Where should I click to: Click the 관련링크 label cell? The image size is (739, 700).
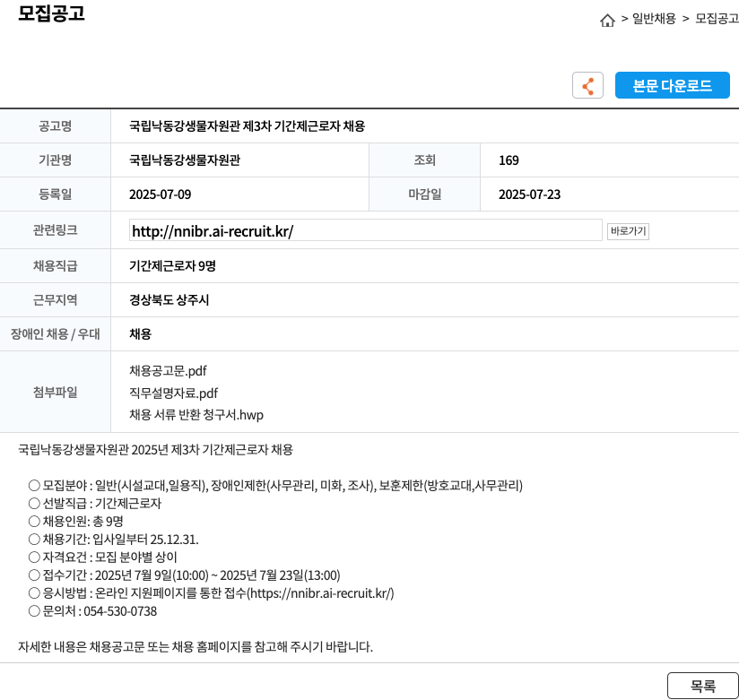55,230
